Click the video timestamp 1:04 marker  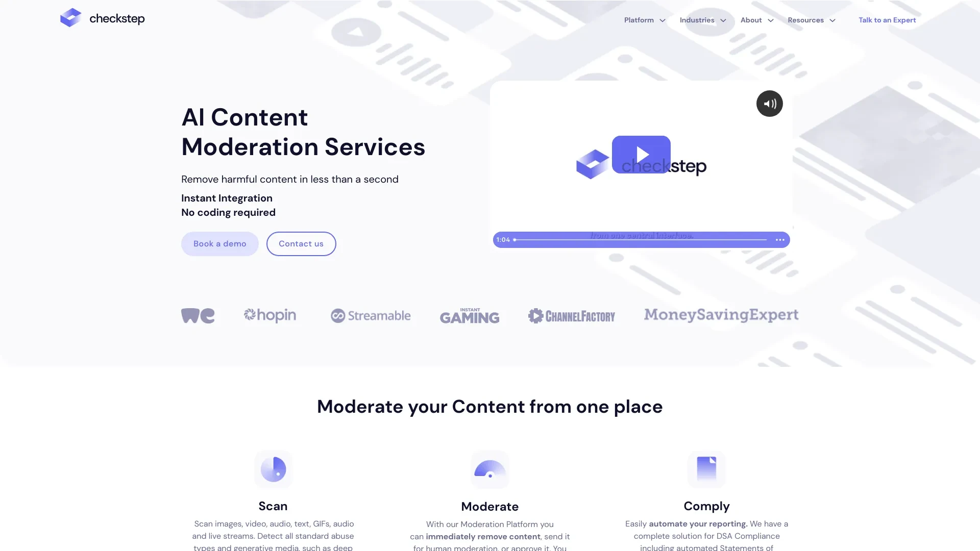[502, 239]
